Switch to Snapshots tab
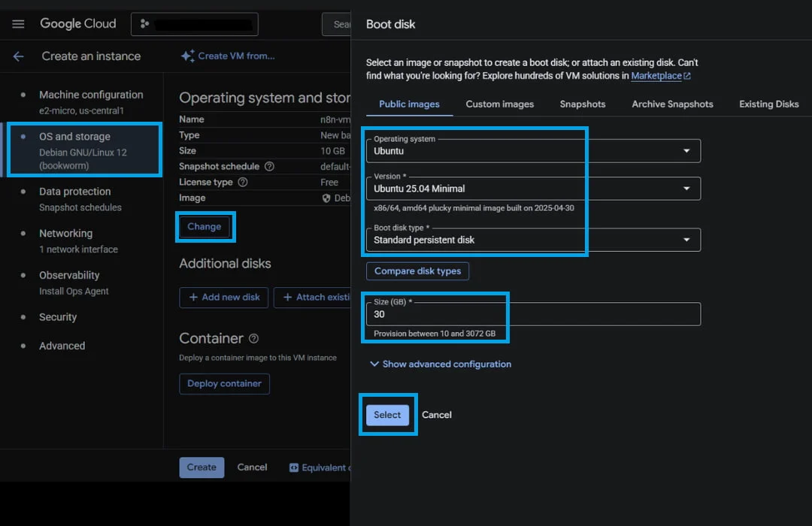This screenshot has width=812, height=526. (583, 104)
